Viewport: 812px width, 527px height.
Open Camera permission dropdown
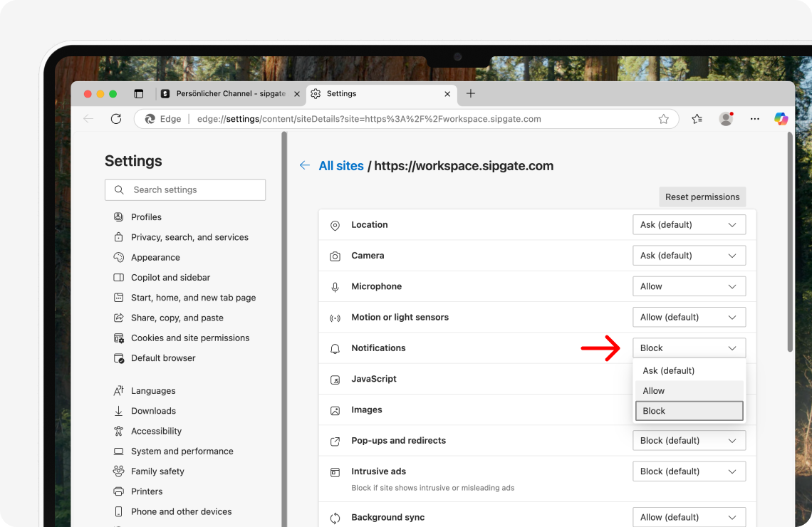pos(689,255)
